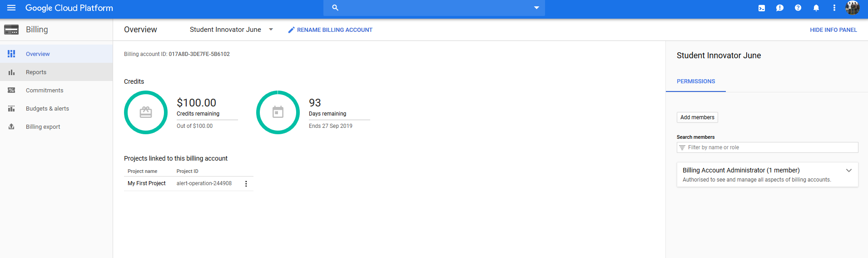Click the Google Cloud Platform logo

(x=69, y=8)
